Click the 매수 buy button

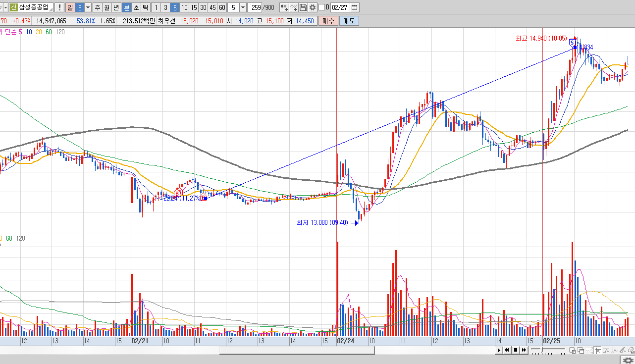(x=328, y=21)
